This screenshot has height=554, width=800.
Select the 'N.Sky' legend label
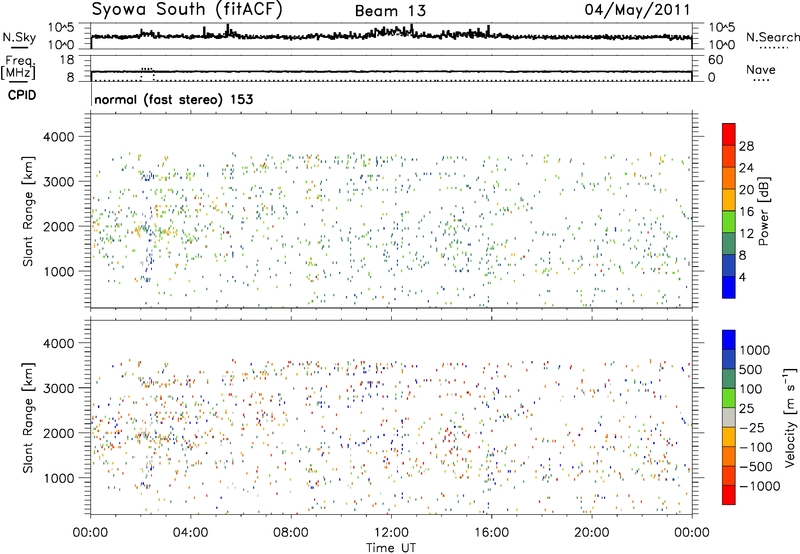coord(19,37)
